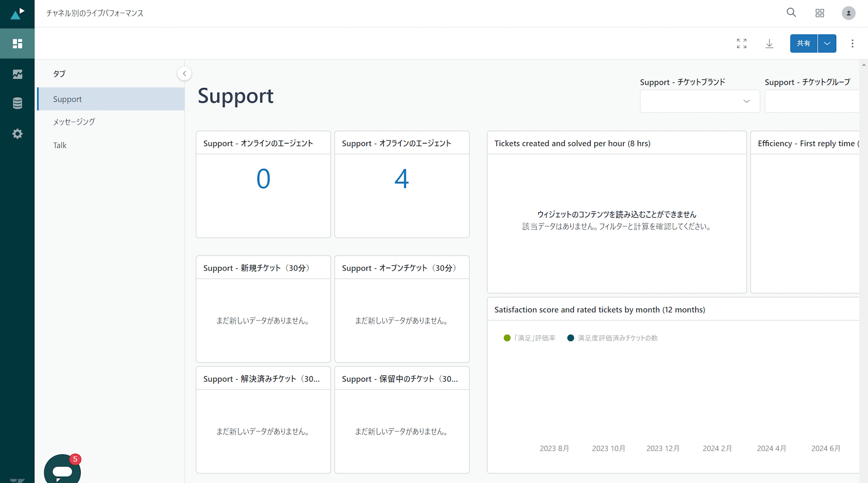The width and height of the screenshot is (868, 483).
Task: Click the 2024 4月 axis label
Action: 772,448
